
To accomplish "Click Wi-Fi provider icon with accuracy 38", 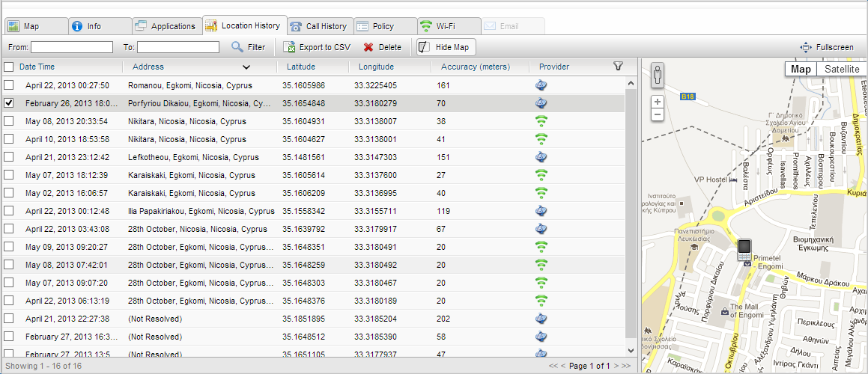I will click(x=541, y=121).
